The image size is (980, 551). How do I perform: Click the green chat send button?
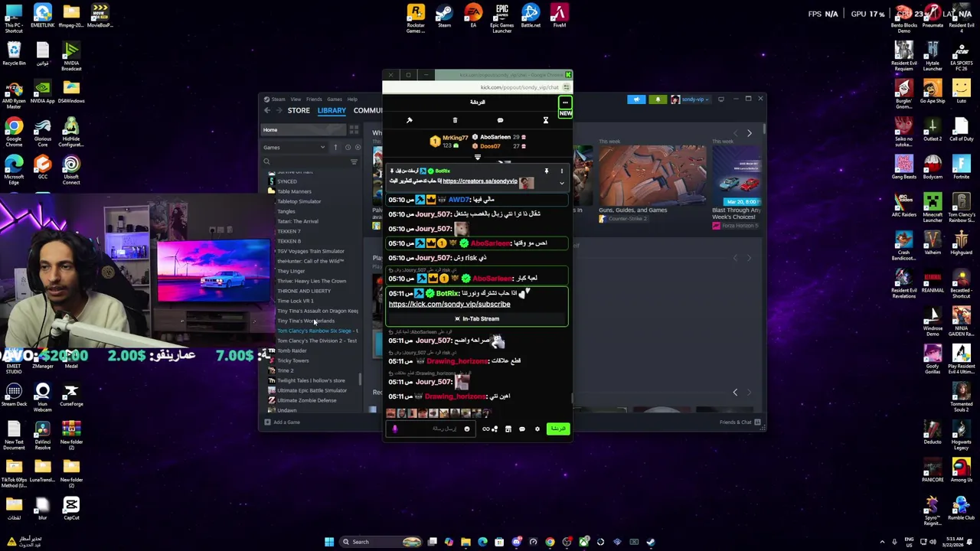(557, 429)
